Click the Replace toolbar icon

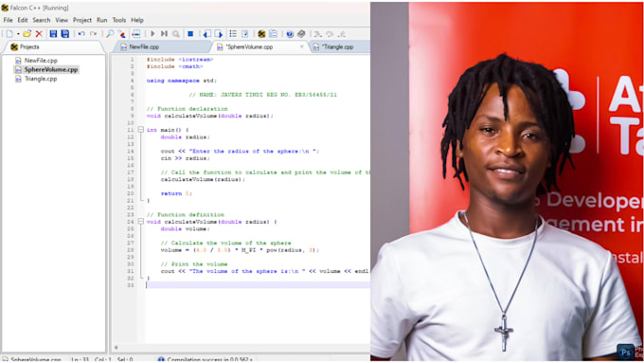point(121,34)
